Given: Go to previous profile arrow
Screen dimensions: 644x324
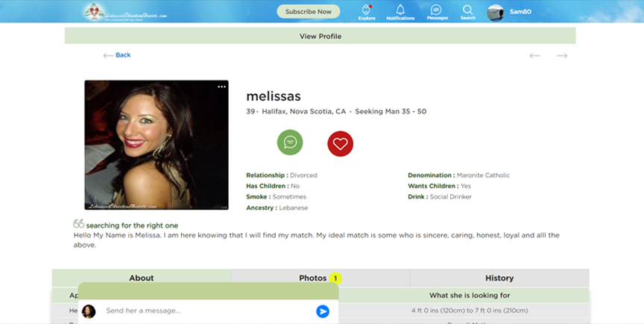Looking at the screenshot, I should click(x=534, y=55).
